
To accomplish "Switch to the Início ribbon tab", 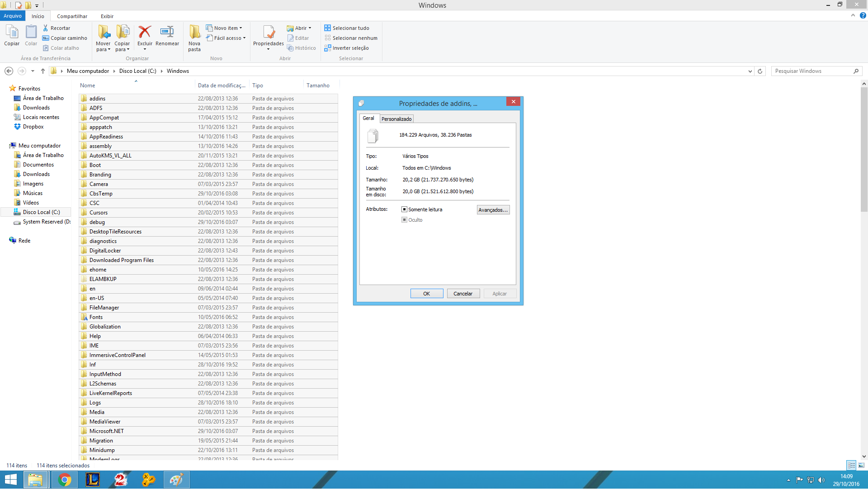I will 38,16.
